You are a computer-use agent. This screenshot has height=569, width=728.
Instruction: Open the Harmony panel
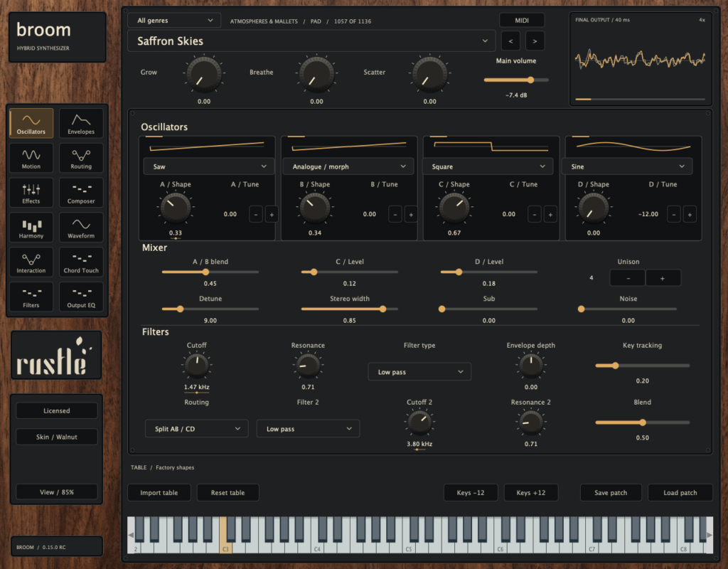tap(31, 227)
